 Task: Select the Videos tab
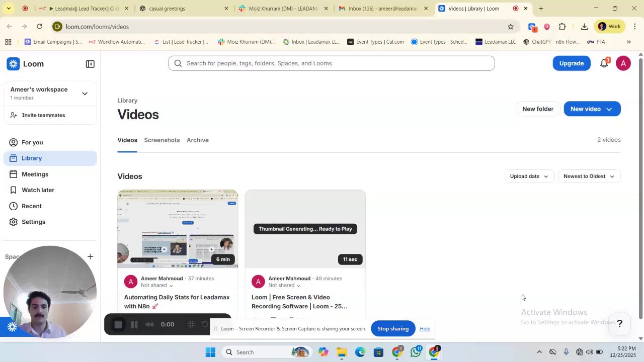pyautogui.click(x=127, y=140)
